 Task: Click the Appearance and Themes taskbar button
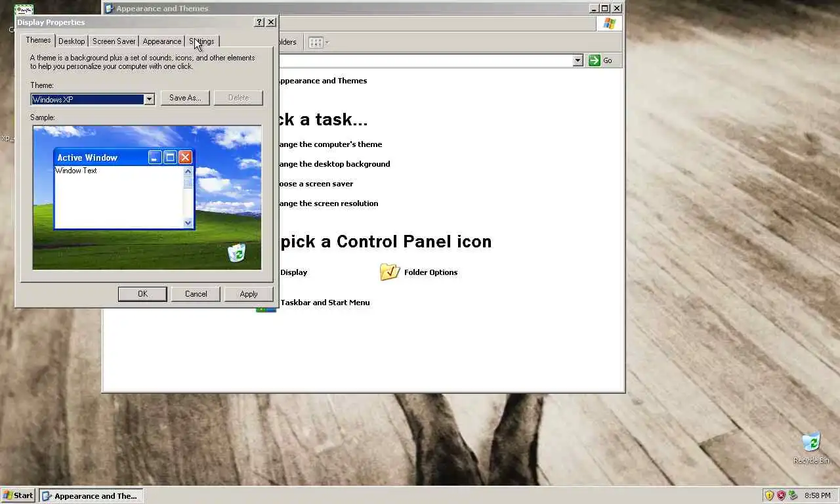point(91,495)
